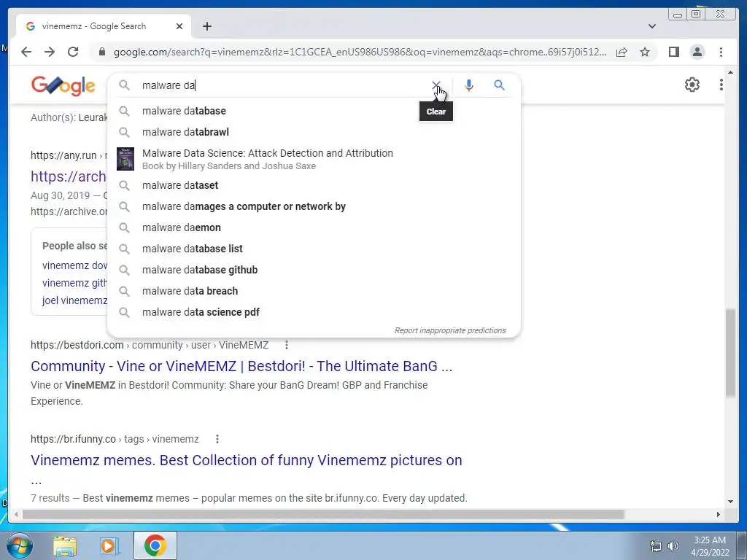
Task: Click related search joel vinememz
Action: (75, 300)
